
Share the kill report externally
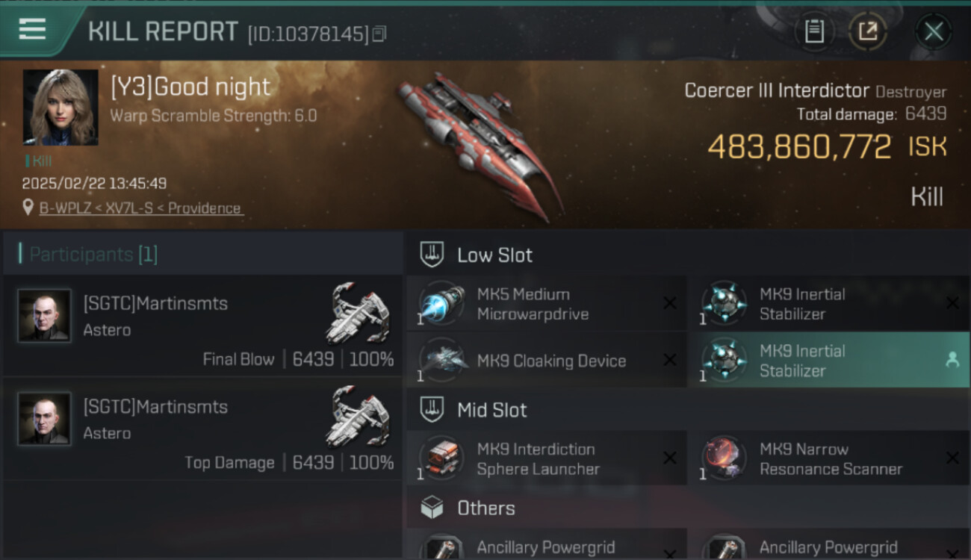868,31
